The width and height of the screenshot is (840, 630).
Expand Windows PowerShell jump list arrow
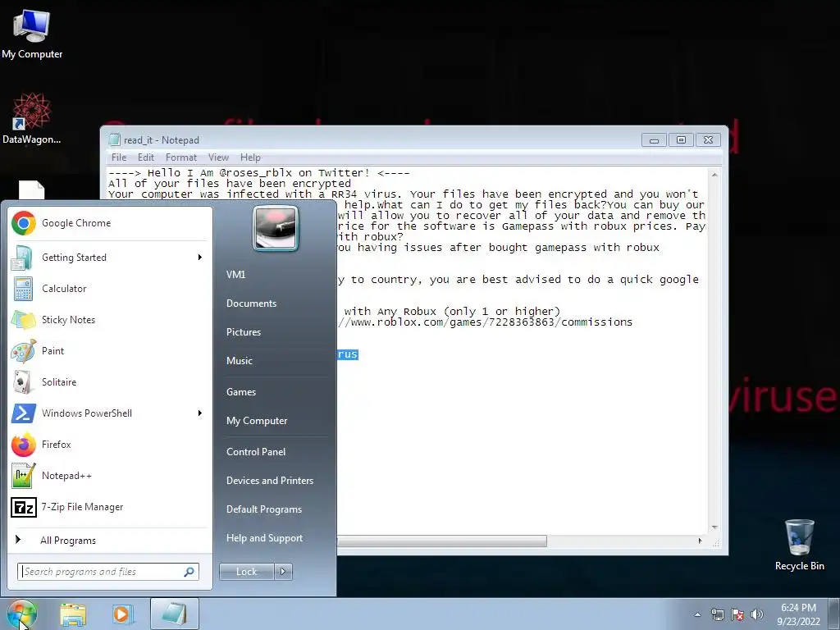pos(200,413)
